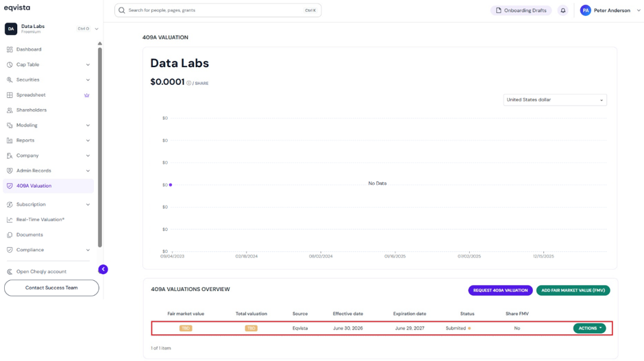Click the document icon in Onboarding Drafts
644x361 pixels.
[499, 10]
